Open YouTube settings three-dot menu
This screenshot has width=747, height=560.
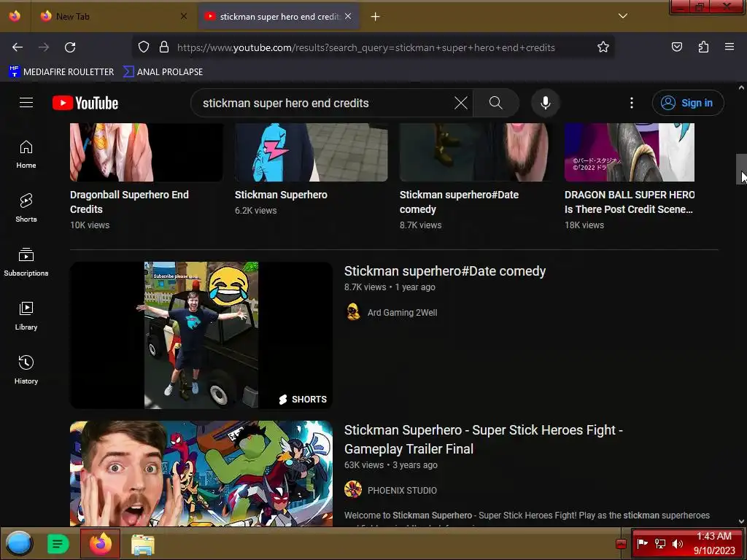coord(632,103)
